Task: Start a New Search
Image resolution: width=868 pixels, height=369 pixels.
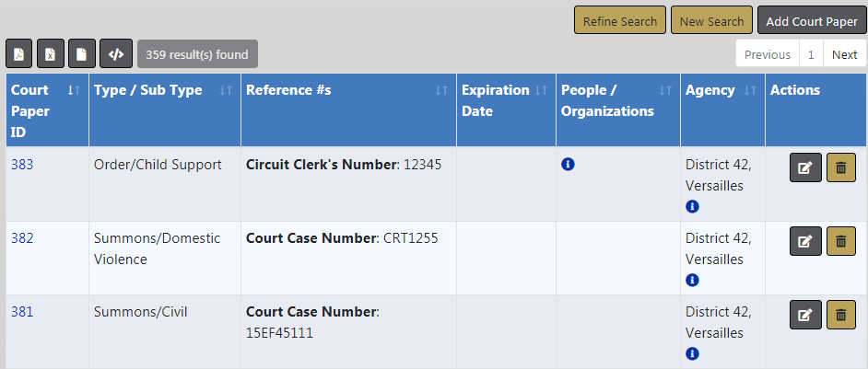Action: 711,21
